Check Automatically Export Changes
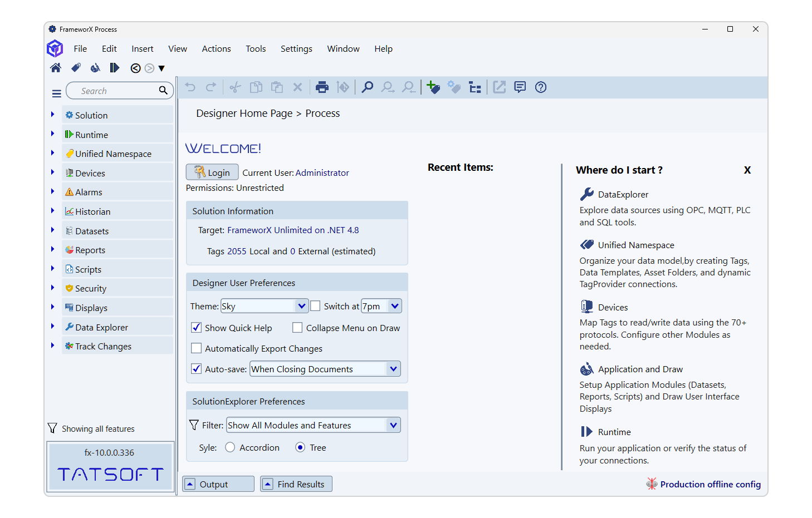The width and height of the screenshot is (812, 518). click(196, 348)
